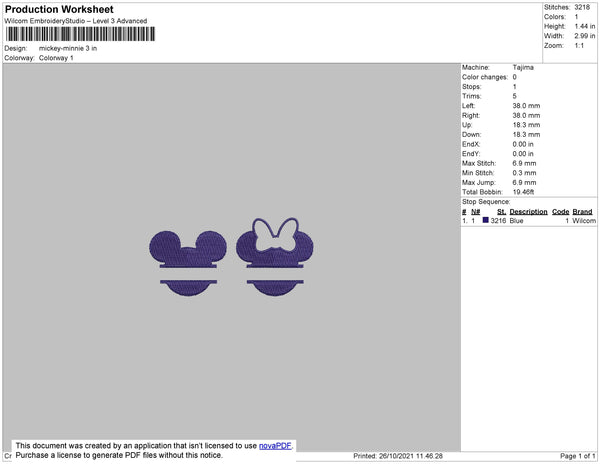Click the 'Code' column header
This screenshot has width=600, height=464.
(561, 212)
